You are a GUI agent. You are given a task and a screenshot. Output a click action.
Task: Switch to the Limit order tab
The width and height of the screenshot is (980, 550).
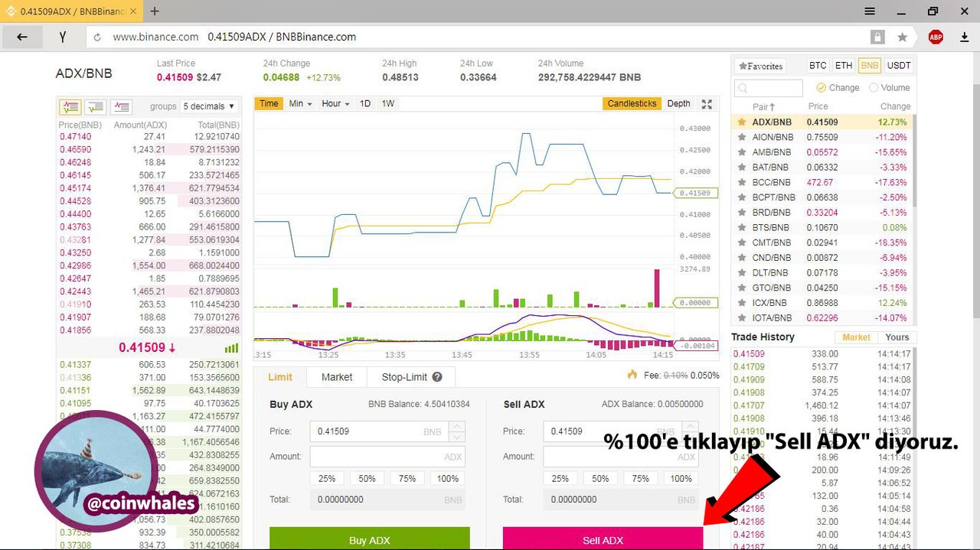(280, 377)
